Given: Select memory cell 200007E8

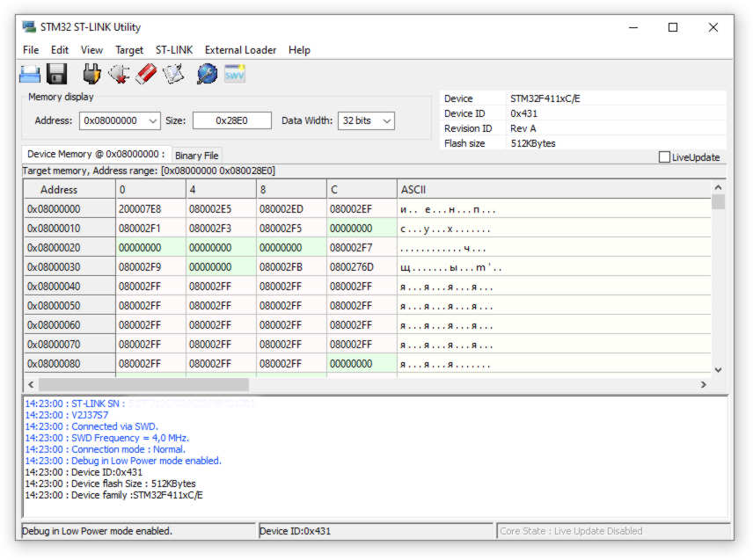Looking at the screenshot, I should tap(150, 209).
